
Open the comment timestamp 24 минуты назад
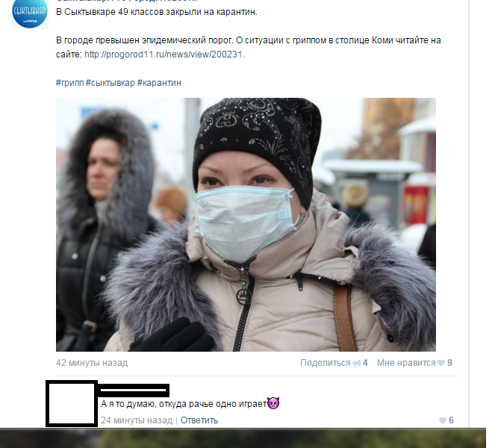point(137,420)
